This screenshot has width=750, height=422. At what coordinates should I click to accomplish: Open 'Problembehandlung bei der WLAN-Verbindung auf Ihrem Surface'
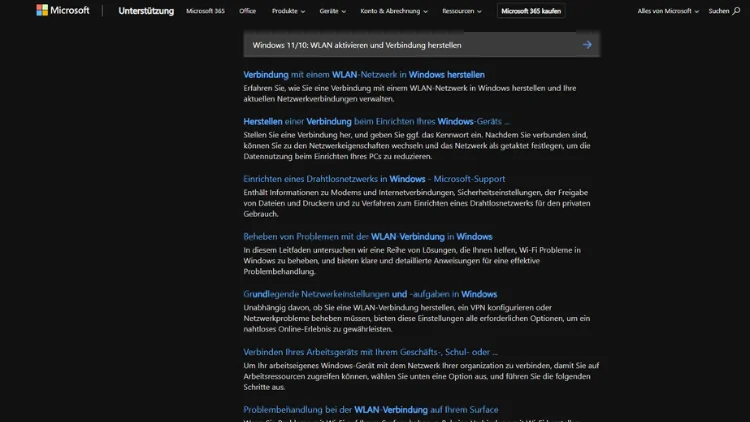tap(371, 410)
